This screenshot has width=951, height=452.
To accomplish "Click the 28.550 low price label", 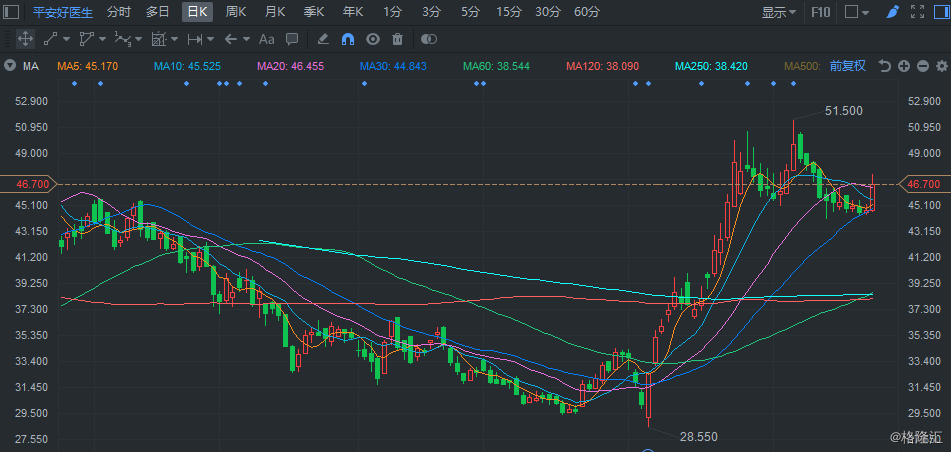I will pos(699,437).
